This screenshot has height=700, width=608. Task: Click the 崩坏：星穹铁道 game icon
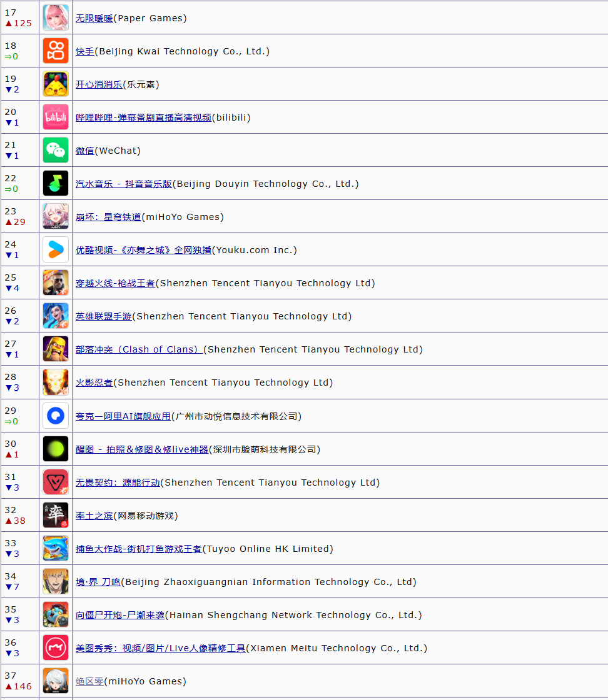point(56,216)
